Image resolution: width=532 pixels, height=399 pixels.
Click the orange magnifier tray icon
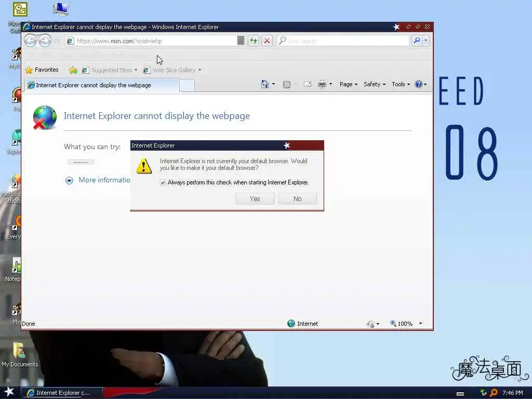(x=494, y=393)
